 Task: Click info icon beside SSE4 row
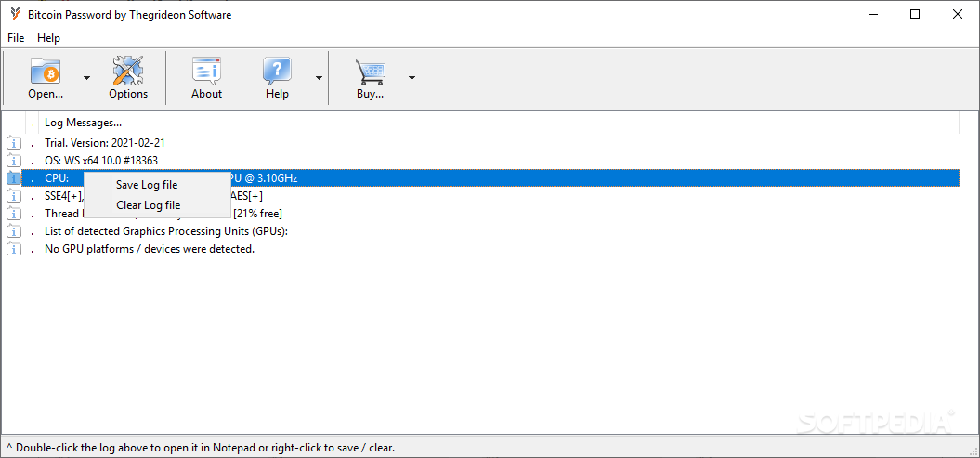(14, 196)
